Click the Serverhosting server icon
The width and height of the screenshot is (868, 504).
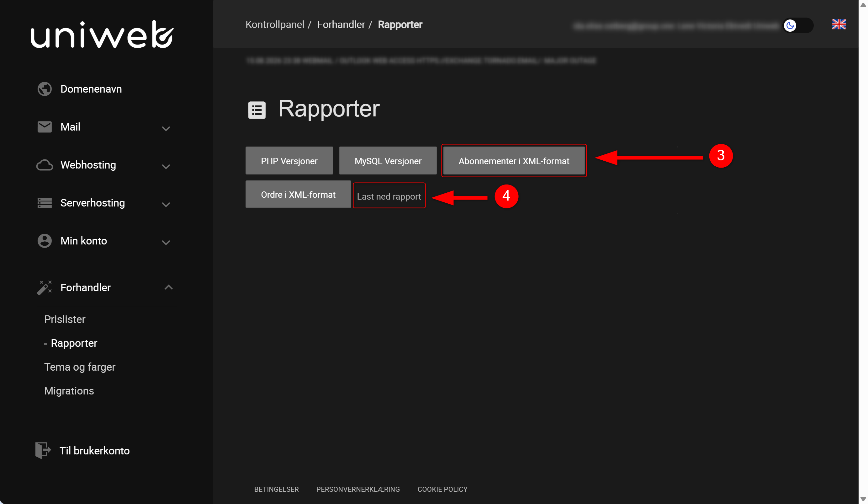(45, 203)
